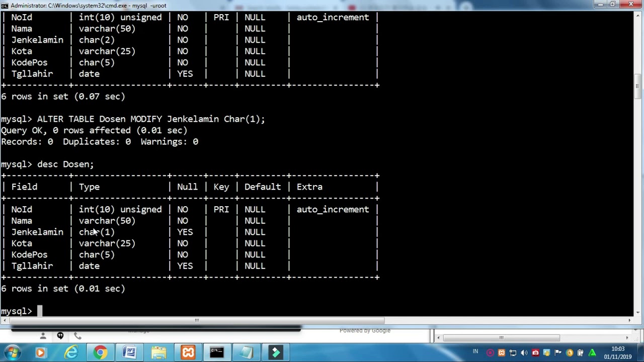Open the Notepad taskbar button

247,352
